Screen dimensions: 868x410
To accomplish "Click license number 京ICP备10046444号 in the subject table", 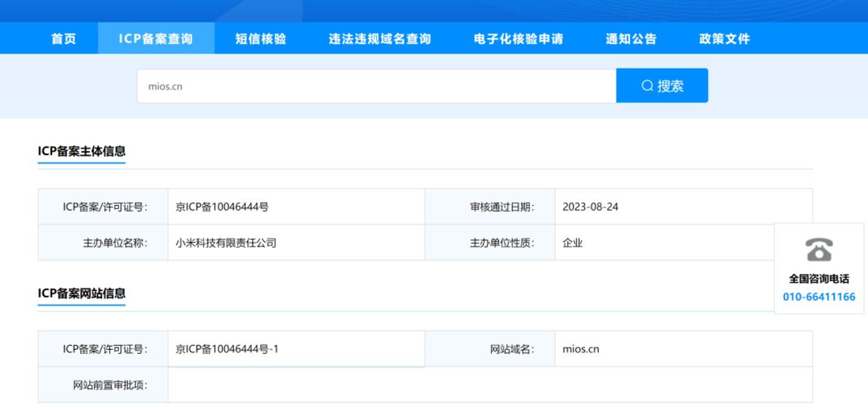I will point(222,207).
